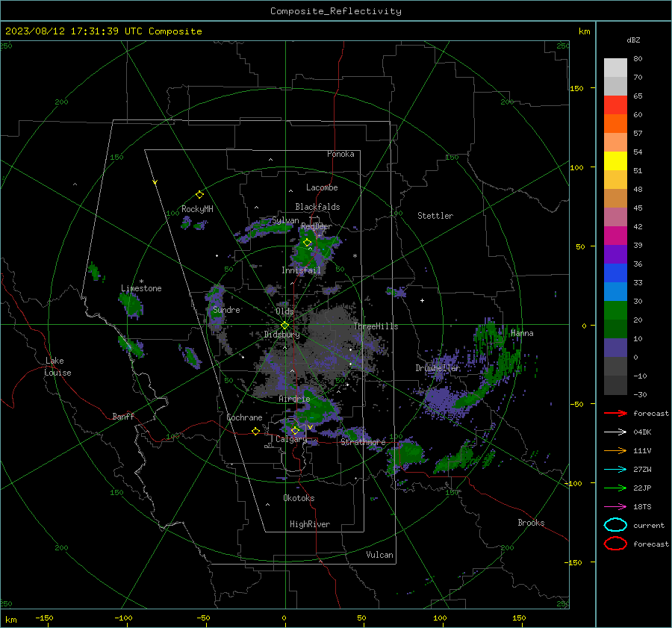Click the RockyMH label

pyautogui.click(x=197, y=209)
